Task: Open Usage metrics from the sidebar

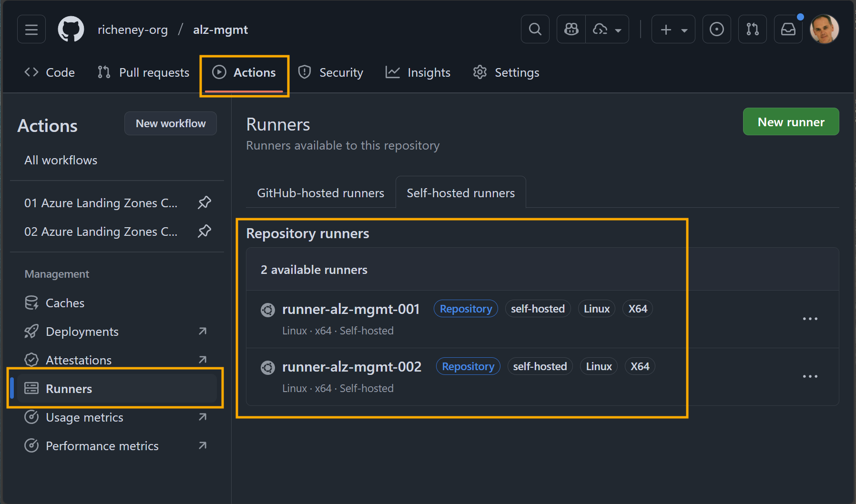Action: point(84,417)
